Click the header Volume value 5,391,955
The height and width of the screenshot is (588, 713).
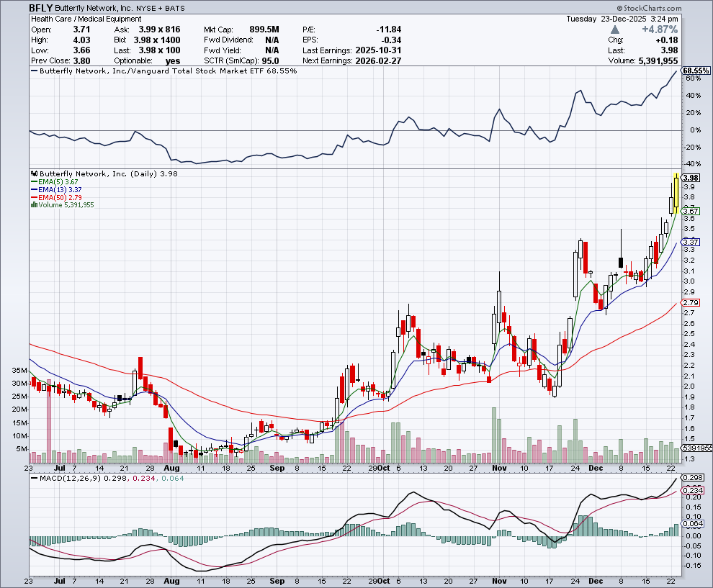coord(658,61)
